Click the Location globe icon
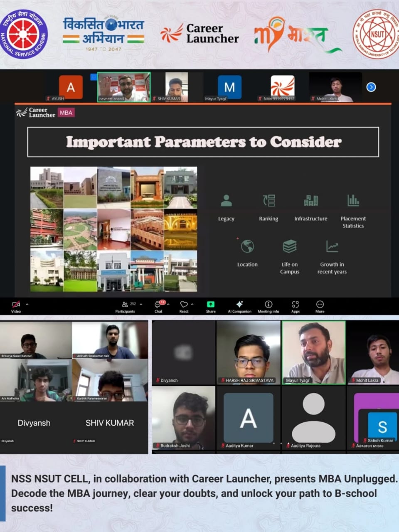This screenshot has width=399, height=532. pyautogui.click(x=247, y=246)
